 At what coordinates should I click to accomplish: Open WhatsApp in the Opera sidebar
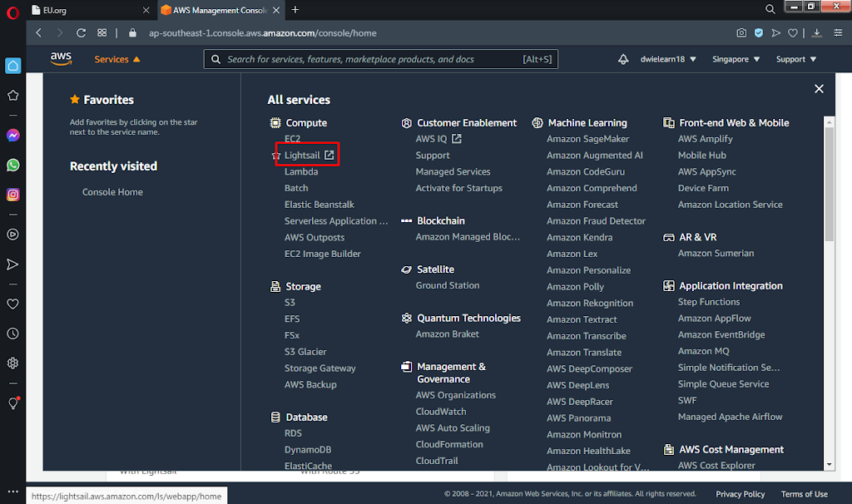tap(13, 166)
